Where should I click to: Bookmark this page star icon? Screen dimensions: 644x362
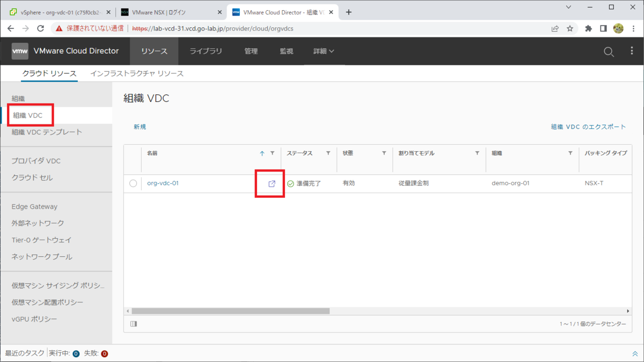coord(570,28)
